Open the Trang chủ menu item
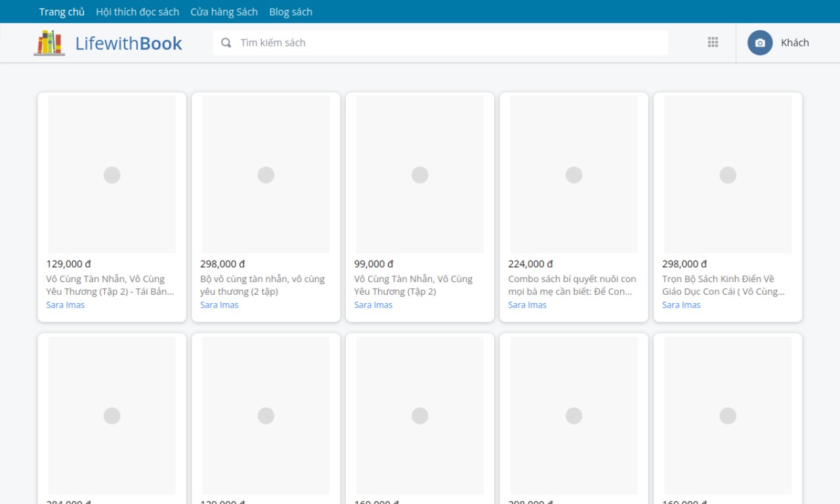This screenshot has height=504, width=840. pyautogui.click(x=62, y=12)
